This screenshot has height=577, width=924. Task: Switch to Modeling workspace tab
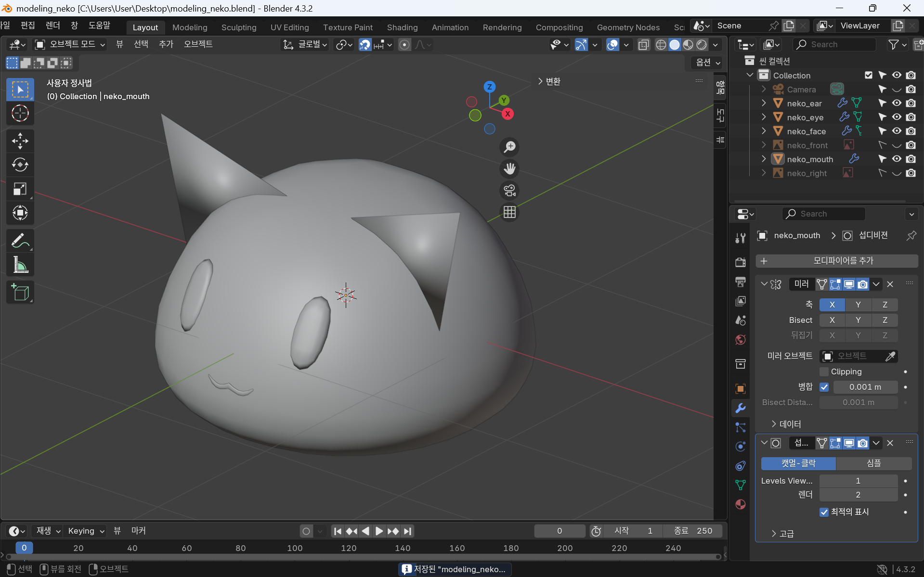pyautogui.click(x=190, y=27)
